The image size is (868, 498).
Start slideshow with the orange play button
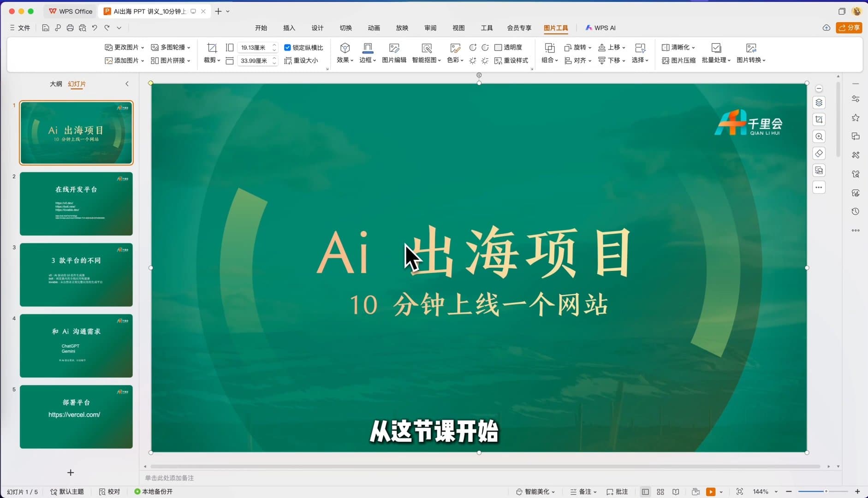(x=712, y=492)
